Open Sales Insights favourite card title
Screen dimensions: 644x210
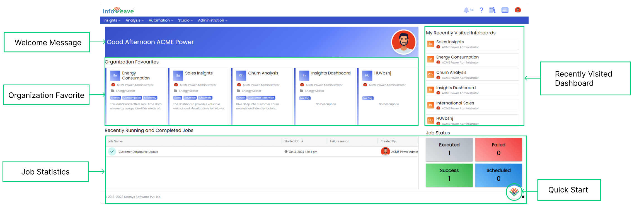coord(199,73)
